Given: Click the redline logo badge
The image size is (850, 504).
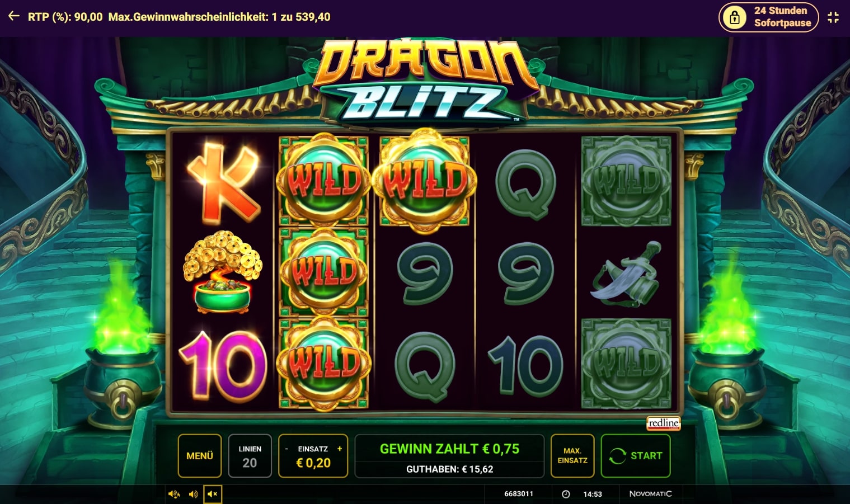Looking at the screenshot, I should click(x=664, y=423).
